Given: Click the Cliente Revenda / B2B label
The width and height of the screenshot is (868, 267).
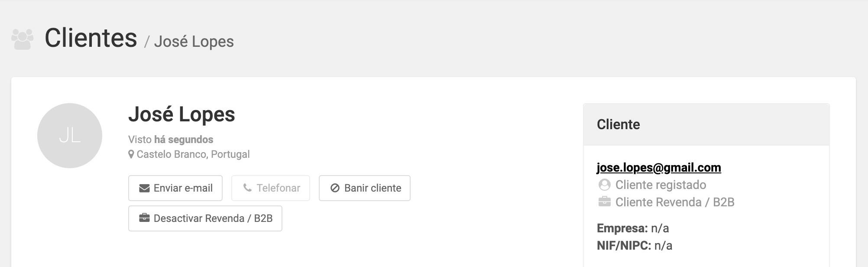Looking at the screenshot, I should click(675, 202).
